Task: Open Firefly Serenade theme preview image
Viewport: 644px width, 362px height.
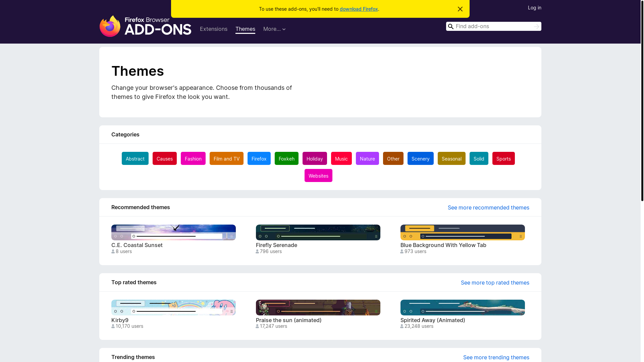Action: pyautogui.click(x=318, y=232)
